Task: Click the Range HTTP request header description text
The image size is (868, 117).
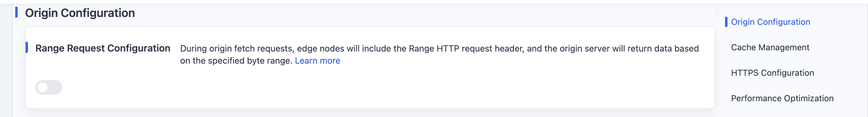Action: point(439,49)
